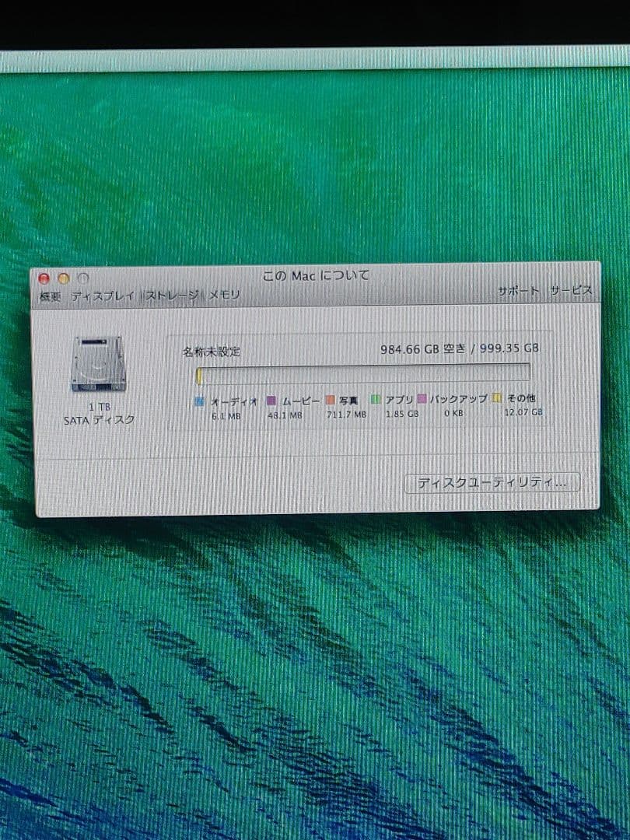Open ディスクユーティリティ from the button
This screenshot has width=630, height=840.
coord(492,482)
